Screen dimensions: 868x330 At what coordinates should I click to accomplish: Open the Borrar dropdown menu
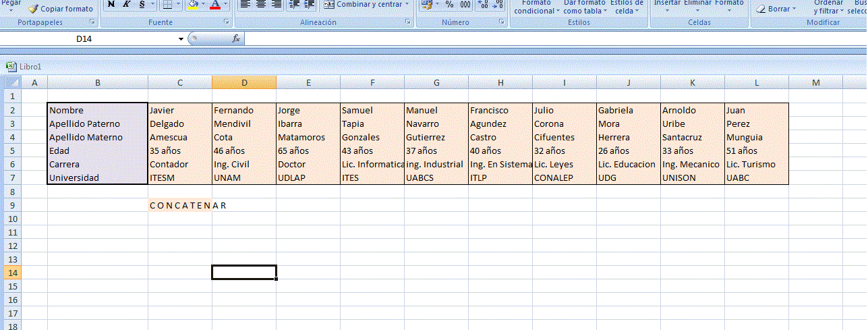click(794, 9)
